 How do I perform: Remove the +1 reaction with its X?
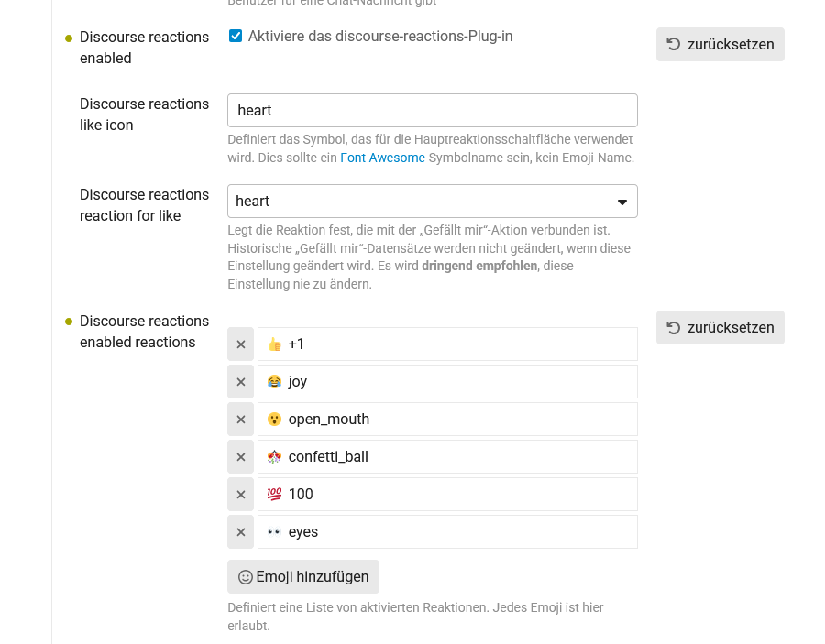click(241, 344)
